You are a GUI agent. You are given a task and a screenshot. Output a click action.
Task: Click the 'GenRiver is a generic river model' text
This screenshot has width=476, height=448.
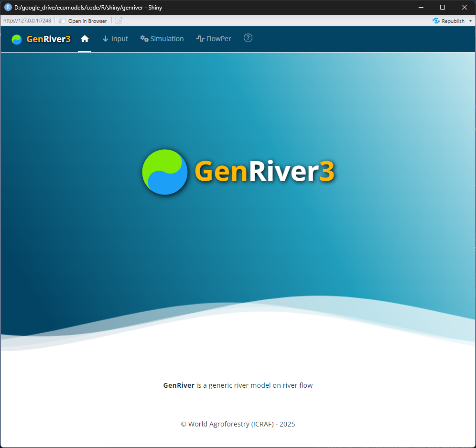tap(238, 385)
